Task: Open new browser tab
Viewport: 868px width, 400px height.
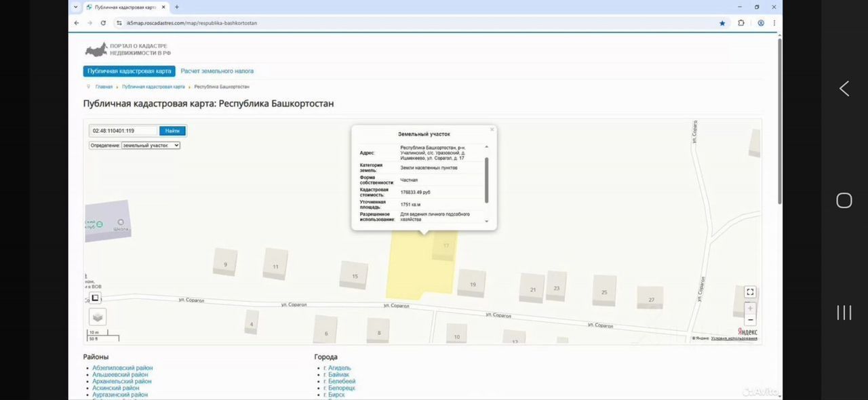Action: tap(177, 7)
